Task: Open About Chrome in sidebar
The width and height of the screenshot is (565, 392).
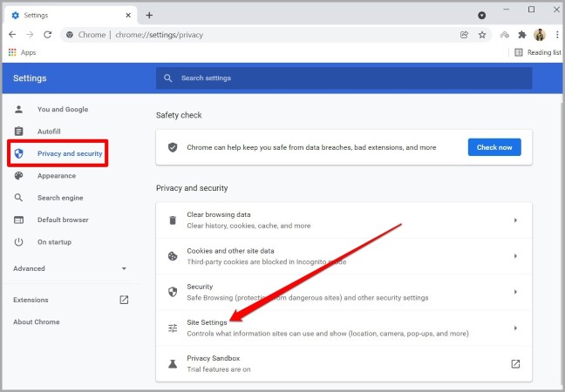Action: click(x=37, y=321)
